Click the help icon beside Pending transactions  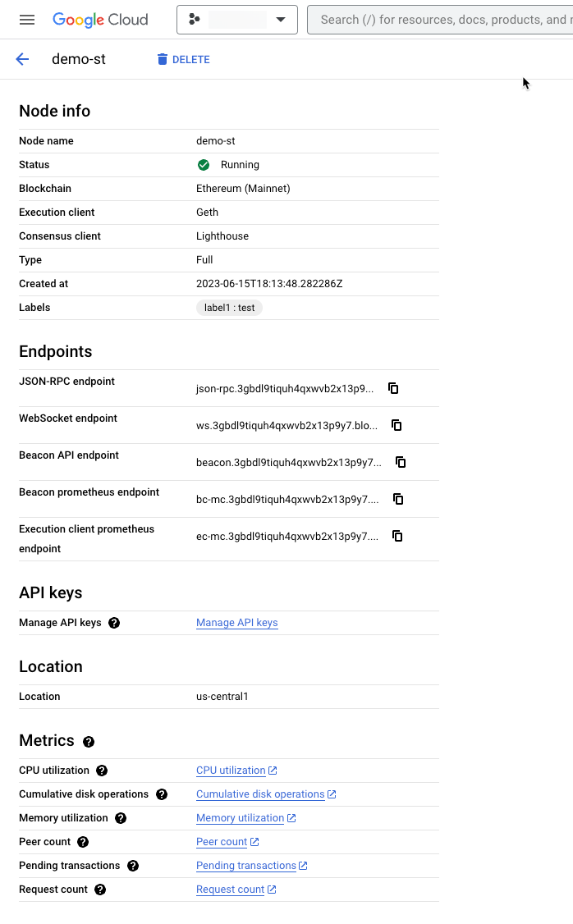tap(132, 866)
